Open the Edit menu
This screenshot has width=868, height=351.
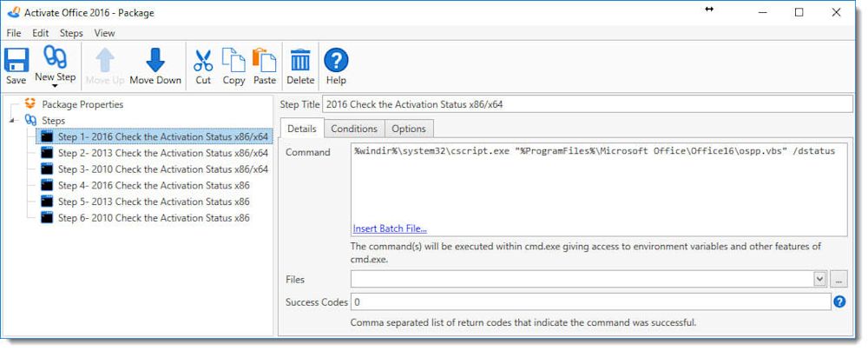[x=41, y=33]
